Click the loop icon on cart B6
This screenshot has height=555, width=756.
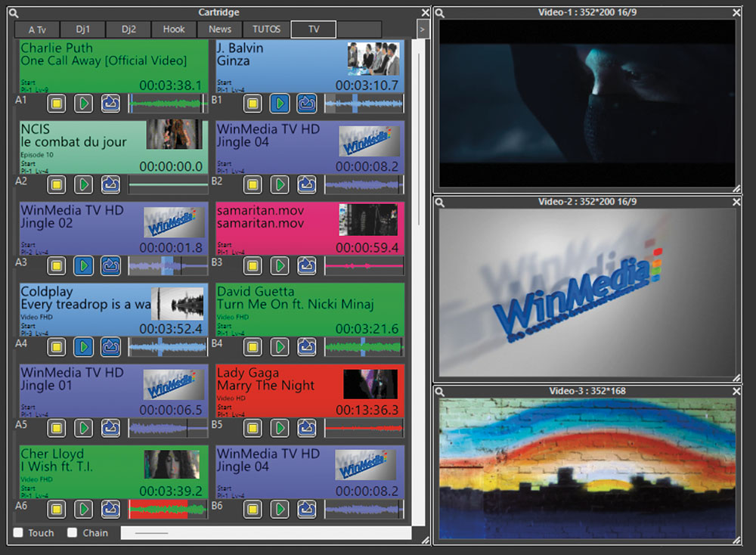306,509
